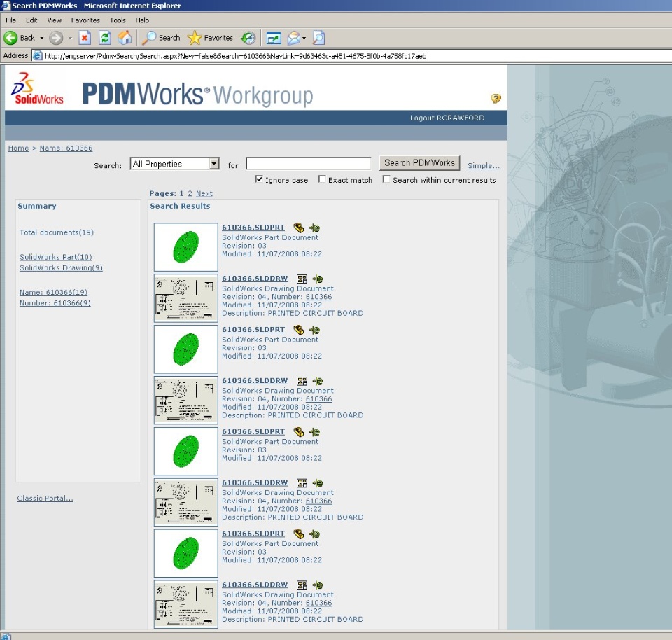Open the Favorites pane from toolbar
The width and height of the screenshot is (672, 640).
point(210,38)
